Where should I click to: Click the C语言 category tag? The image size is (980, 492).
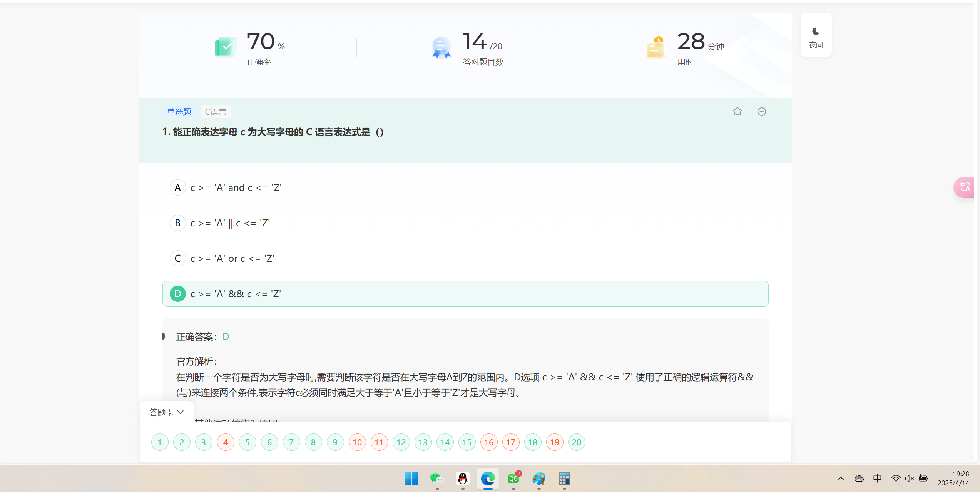click(x=216, y=112)
